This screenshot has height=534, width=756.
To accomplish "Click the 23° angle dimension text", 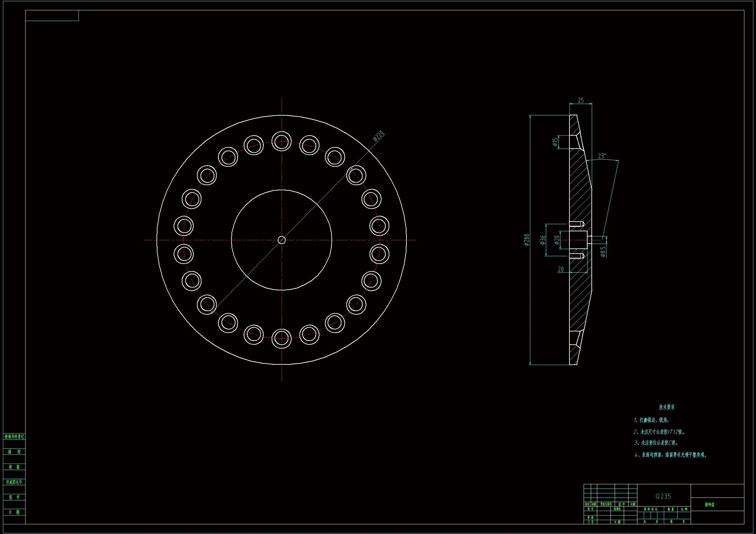I will (602, 156).
